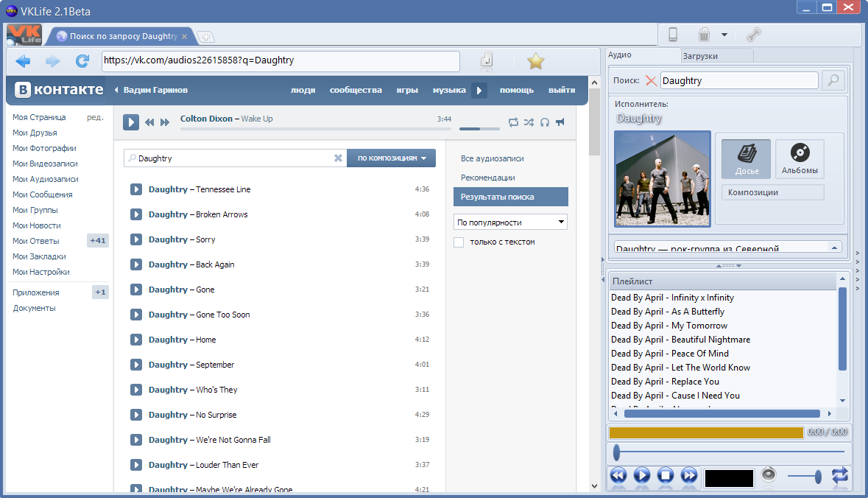The width and height of the screenshot is (868, 498).
Task: Rewind in the sidebar audio player
Action: (x=618, y=475)
